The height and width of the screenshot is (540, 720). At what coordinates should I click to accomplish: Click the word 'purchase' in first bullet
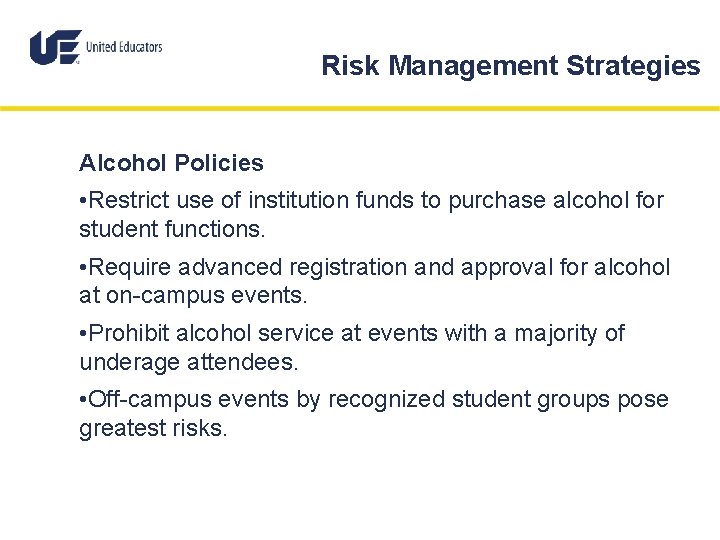(x=497, y=201)
